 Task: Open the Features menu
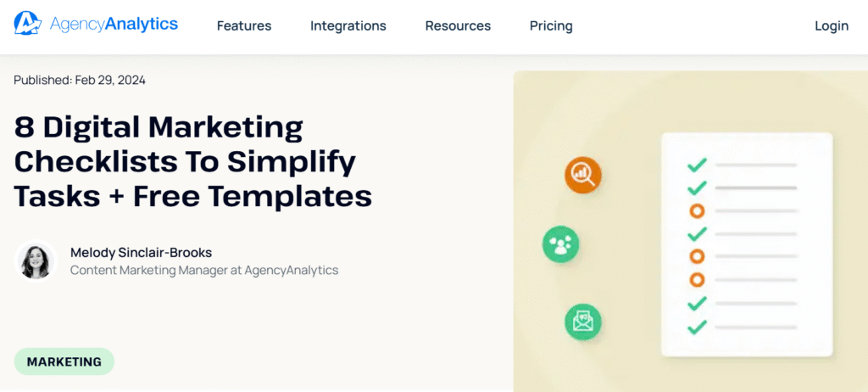point(244,25)
